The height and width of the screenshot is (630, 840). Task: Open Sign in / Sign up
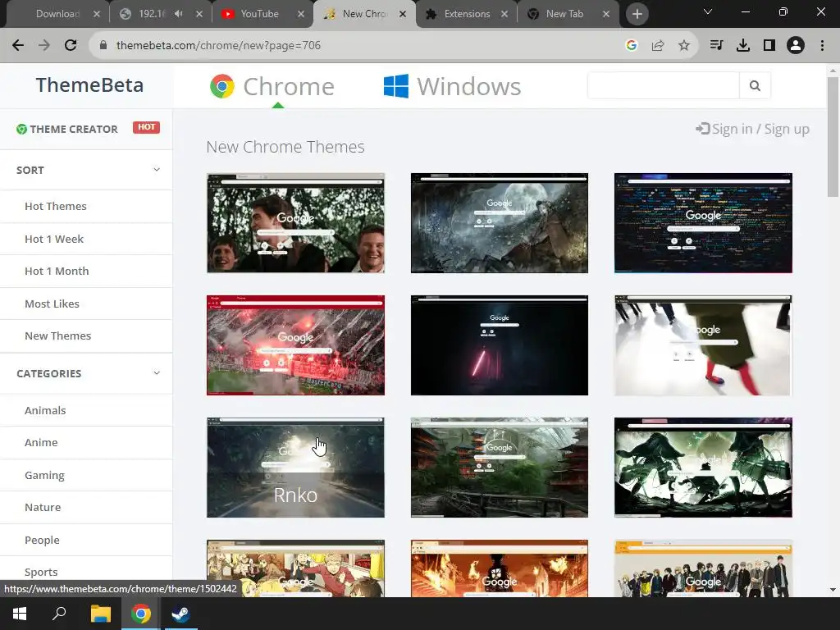tap(753, 129)
